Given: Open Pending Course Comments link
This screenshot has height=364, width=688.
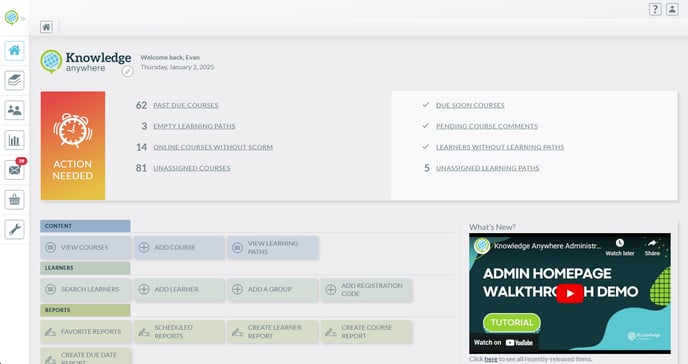Looking at the screenshot, I should click(487, 126).
